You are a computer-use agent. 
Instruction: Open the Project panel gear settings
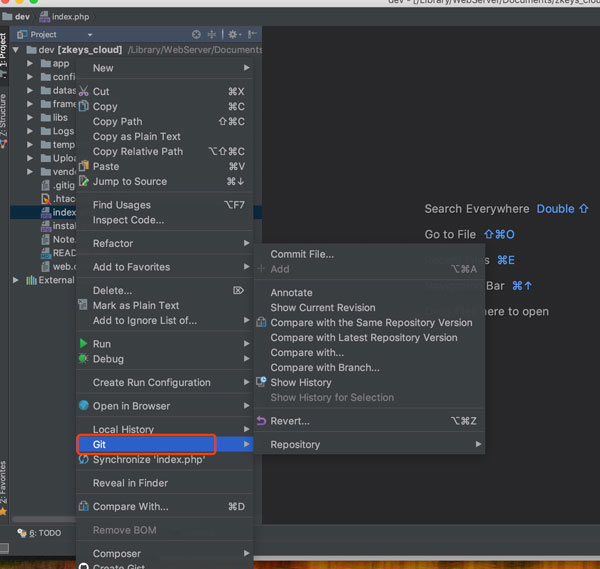(234, 35)
